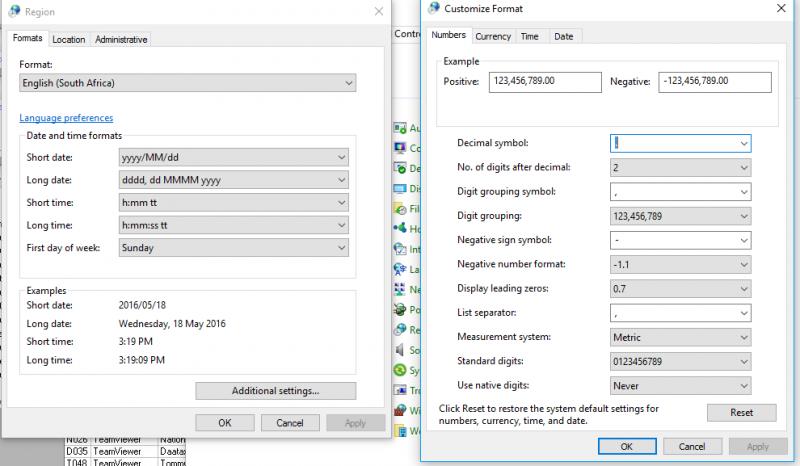Click the Customize Format title bar icon

(432, 8)
